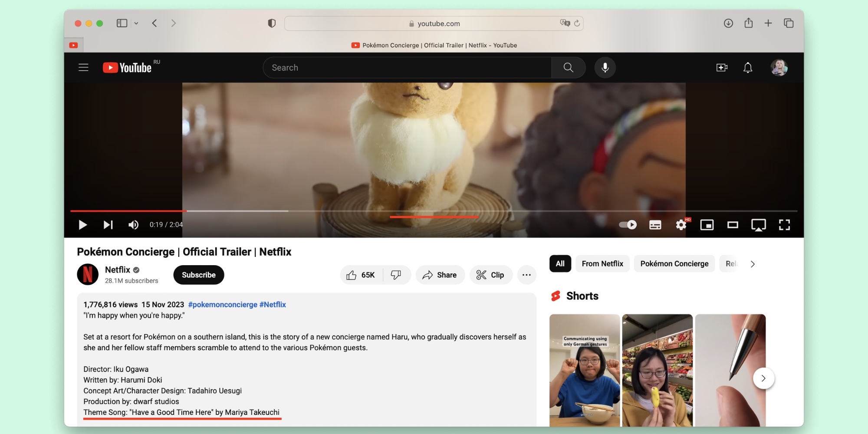The width and height of the screenshot is (868, 434).
Task: Click the 'Production by: dwarf studios' line
Action: click(x=131, y=401)
